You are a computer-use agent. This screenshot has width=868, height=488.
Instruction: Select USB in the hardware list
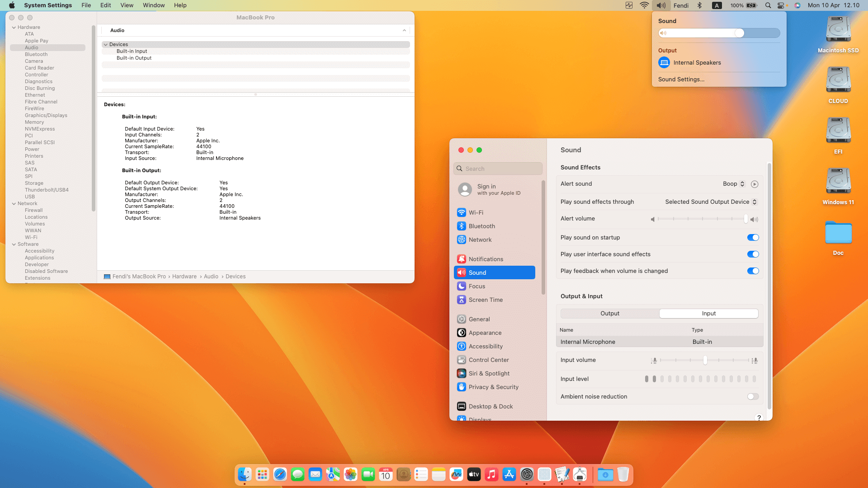[x=30, y=197]
